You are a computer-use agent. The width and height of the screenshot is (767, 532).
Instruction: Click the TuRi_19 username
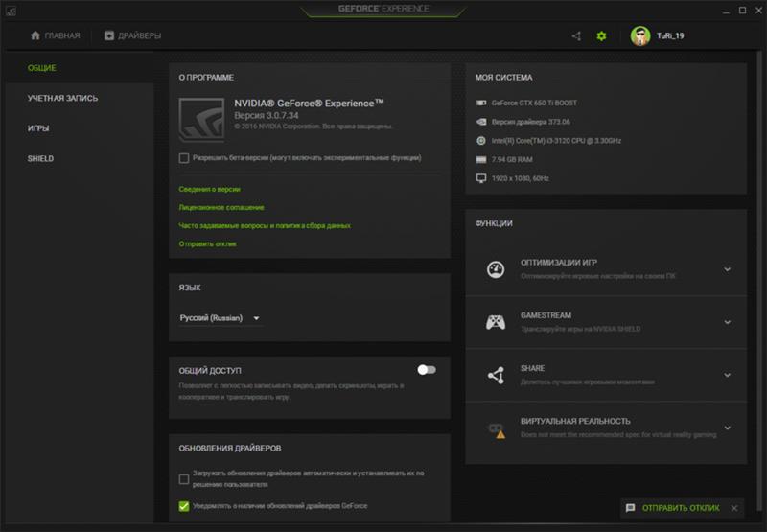pos(670,35)
